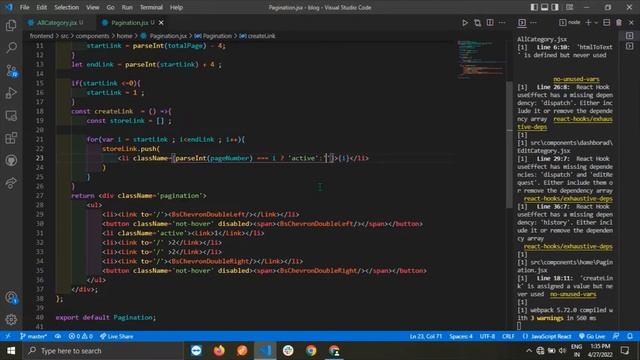Click Go Live in status bar
The image size is (640, 360).
(x=592, y=336)
